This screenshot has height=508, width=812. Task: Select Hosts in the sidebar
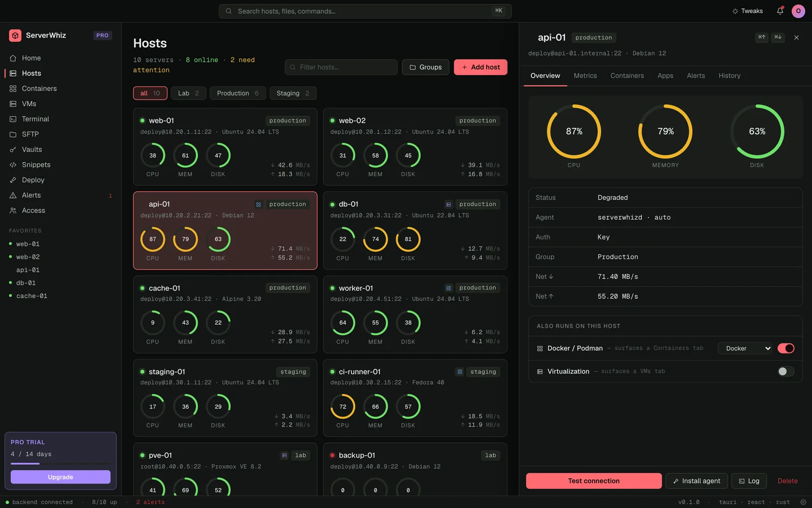[x=61, y=73]
